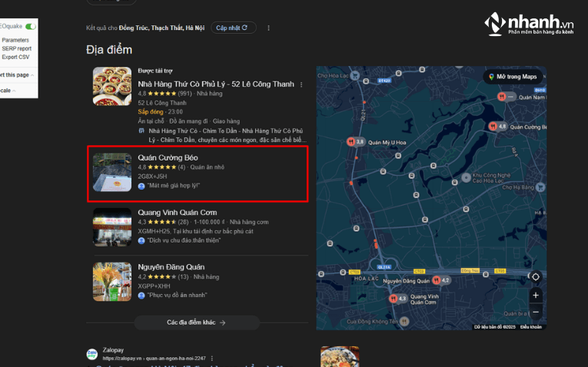Click the nhanh.vn logo
The image size is (588, 367).
(x=529, y=24)
